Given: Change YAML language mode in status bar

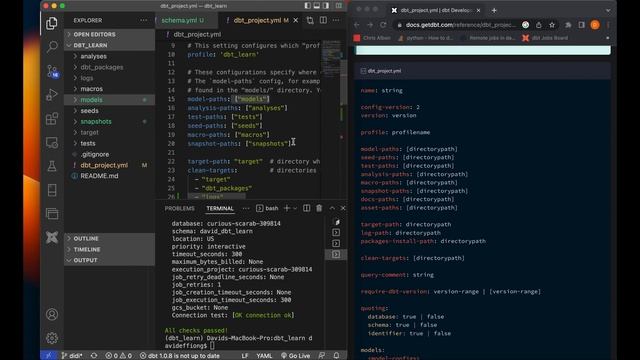Looking at the screenshot, I should click(x=264, y=356).
